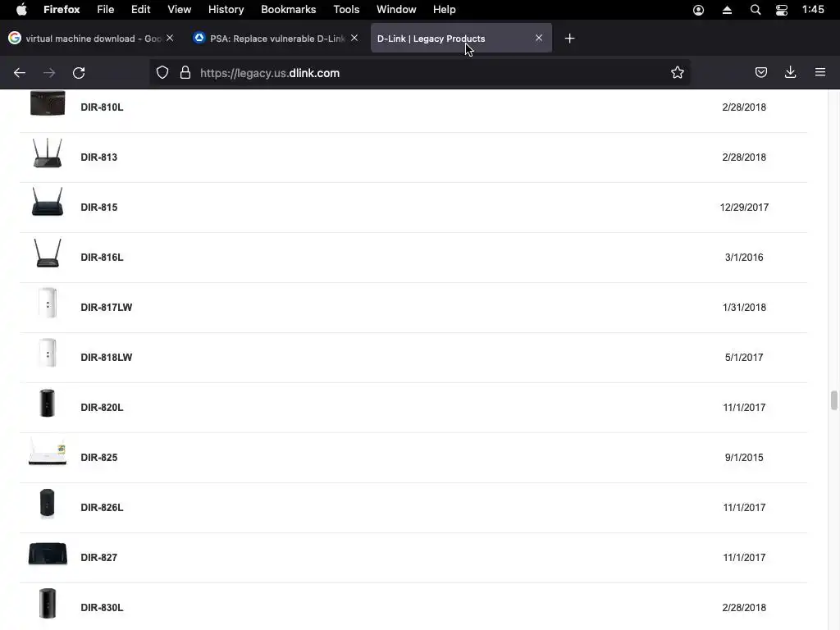Screen dimensions: 840x630
Task: Open the File menu
Action: pos(106,10)
